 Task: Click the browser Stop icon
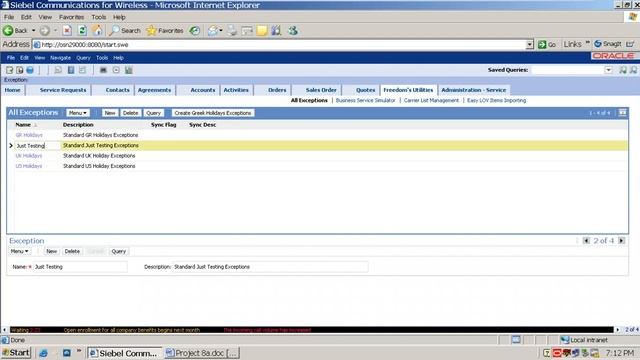[x=67, y=31]
